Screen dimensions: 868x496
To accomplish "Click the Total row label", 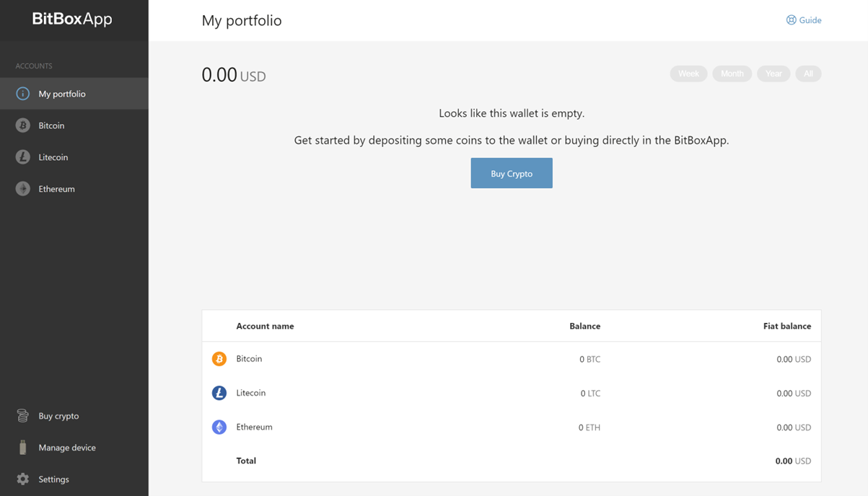I will point(246,461).
